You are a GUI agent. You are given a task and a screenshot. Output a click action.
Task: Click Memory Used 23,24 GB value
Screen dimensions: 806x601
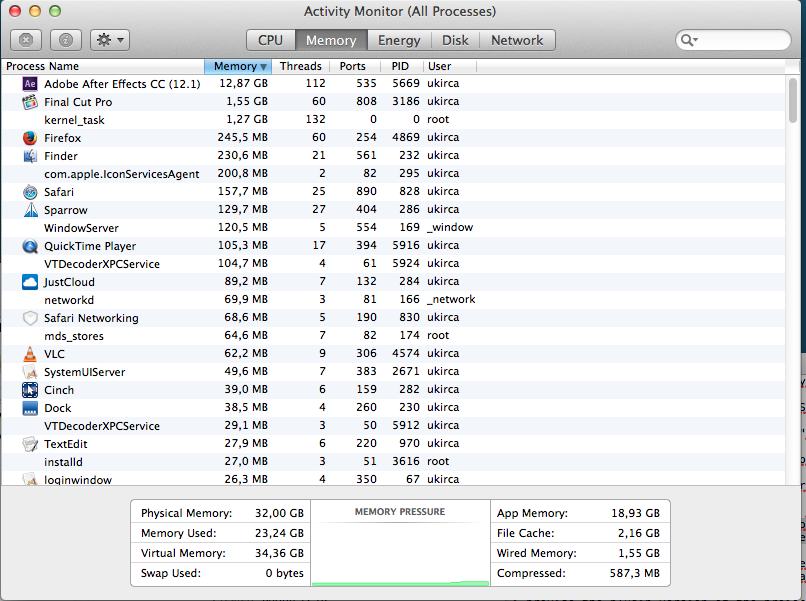279,533
